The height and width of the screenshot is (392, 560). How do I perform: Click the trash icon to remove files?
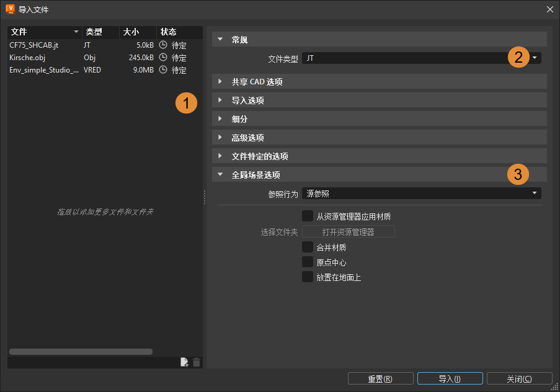tap(197, 362)
